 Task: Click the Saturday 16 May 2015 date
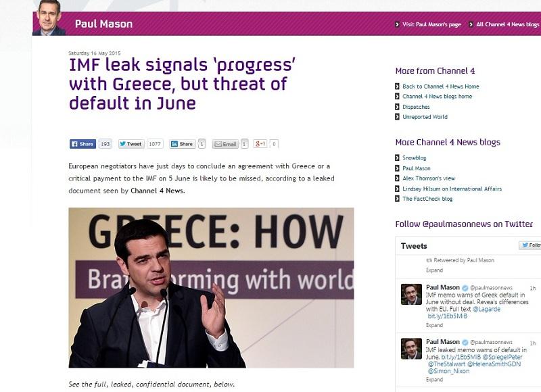[x=95, y=53]
